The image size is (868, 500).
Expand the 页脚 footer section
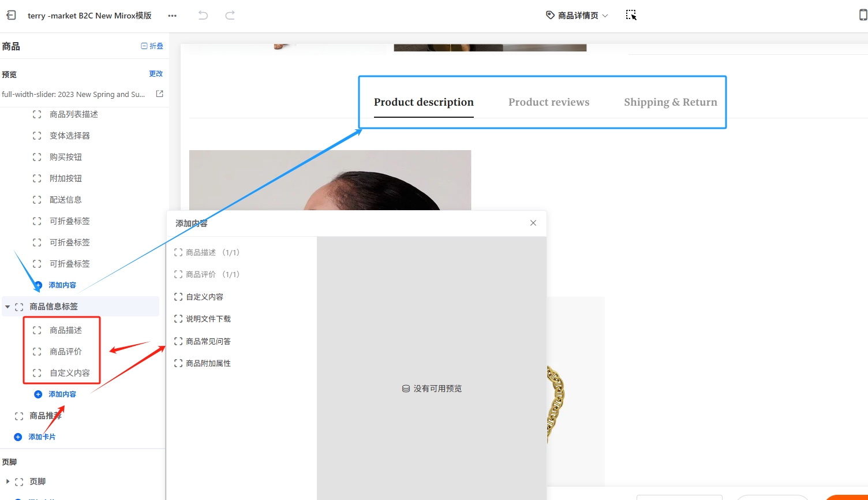(8, 482)
